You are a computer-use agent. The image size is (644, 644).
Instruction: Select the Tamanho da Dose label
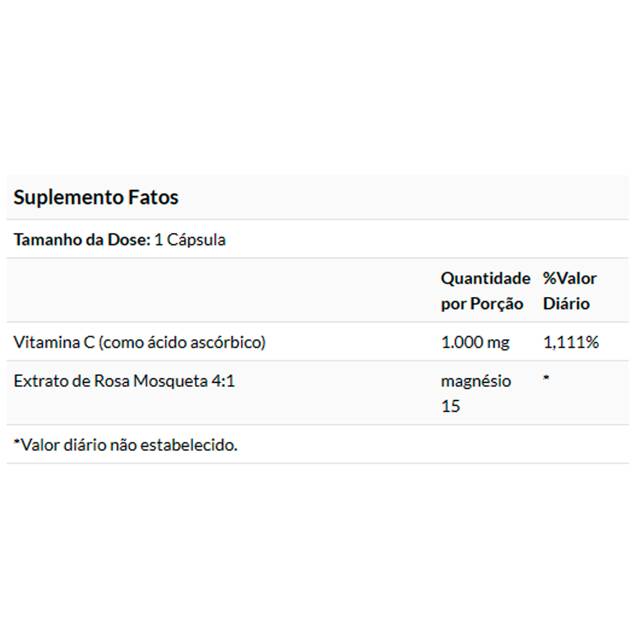coord(82,240)
